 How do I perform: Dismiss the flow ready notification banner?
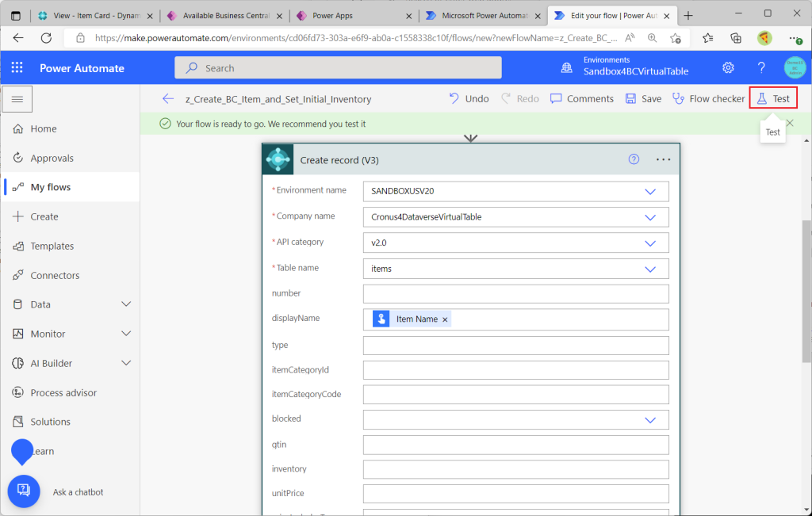pos(790,123)
